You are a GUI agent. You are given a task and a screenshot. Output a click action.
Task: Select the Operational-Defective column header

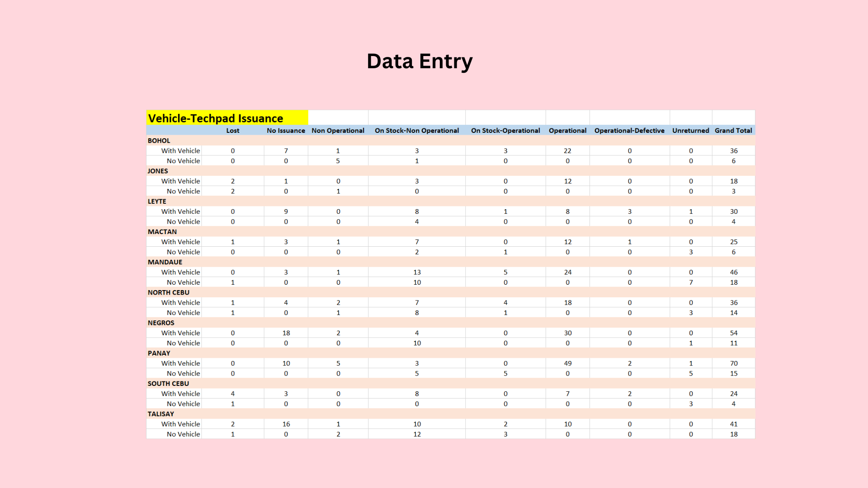[x=629, y=131]
